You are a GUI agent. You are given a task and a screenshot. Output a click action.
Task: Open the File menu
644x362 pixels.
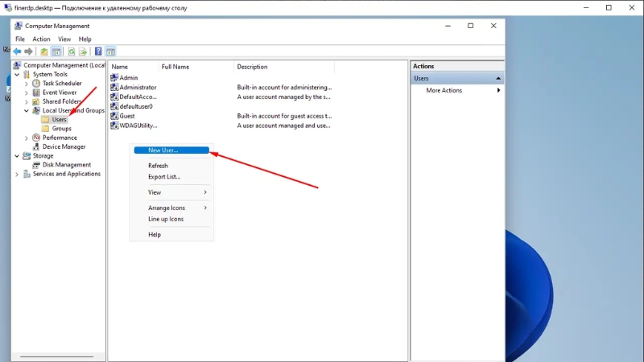click(x=20, y=39)
